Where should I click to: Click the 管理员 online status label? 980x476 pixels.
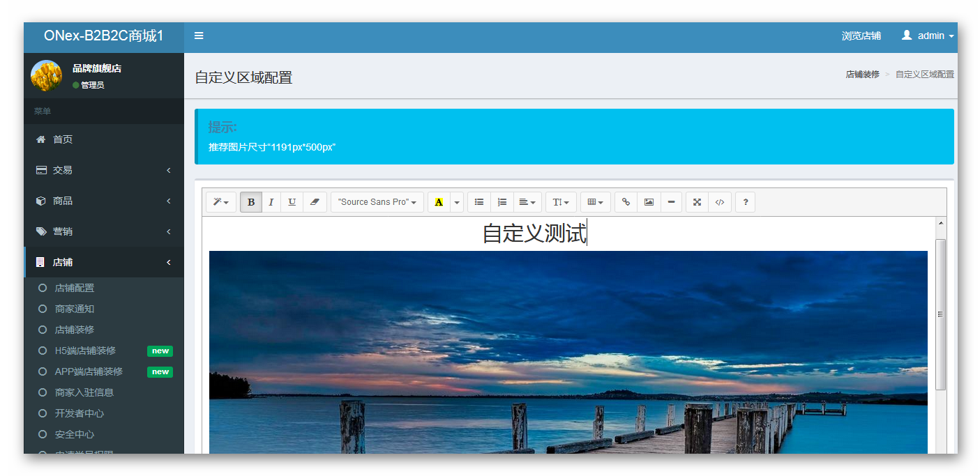coord(89,85)
